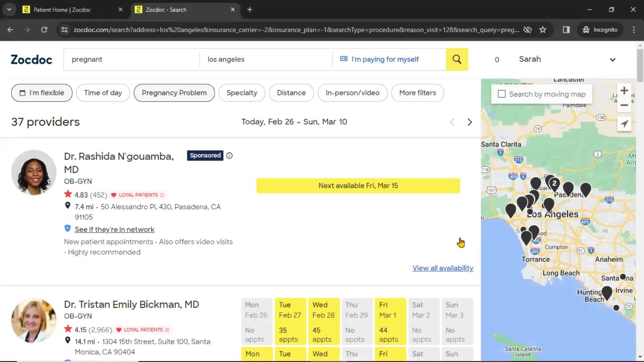This screenshot has width=644, height=362.
Task: Open Dr. Tristan Emily Bickman's profile name
Action: click(x=131, y=304)
